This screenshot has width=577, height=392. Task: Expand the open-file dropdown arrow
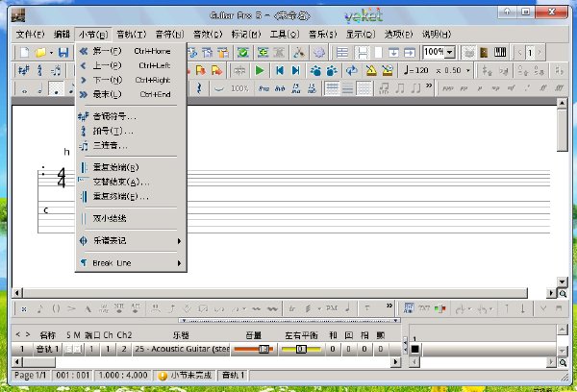(51, 53)
